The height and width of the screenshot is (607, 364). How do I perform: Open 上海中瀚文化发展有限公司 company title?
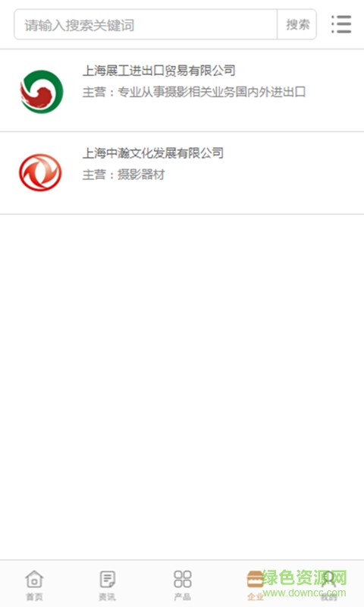[153, 153]
